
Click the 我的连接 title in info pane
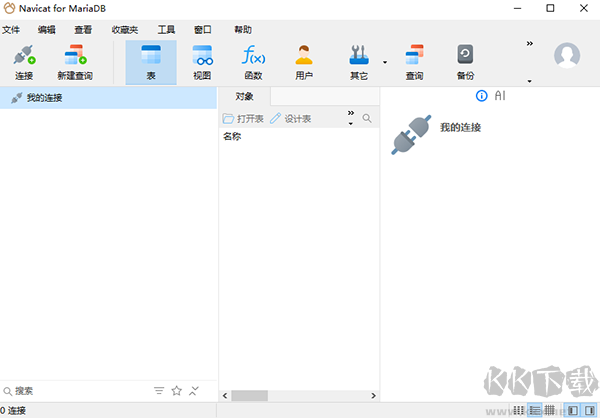460,127
